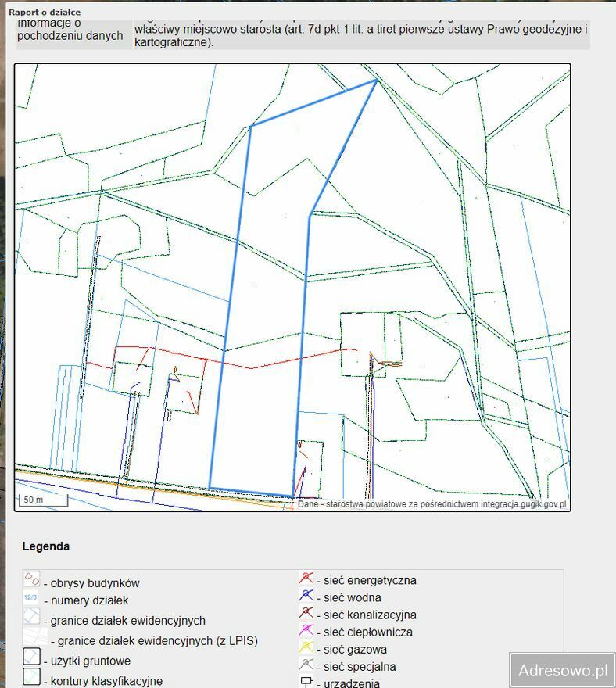Click the 'obrysy budynków' legend icon
616x688 pixels.
click(31, 579)
